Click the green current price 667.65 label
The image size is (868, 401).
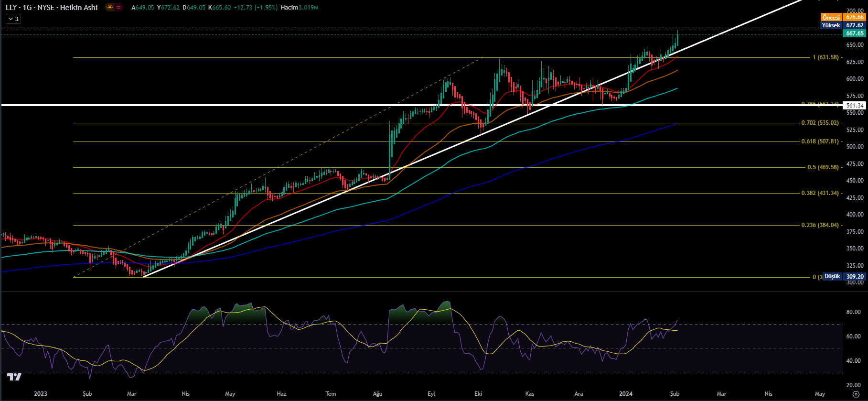[x=855, y=33]
